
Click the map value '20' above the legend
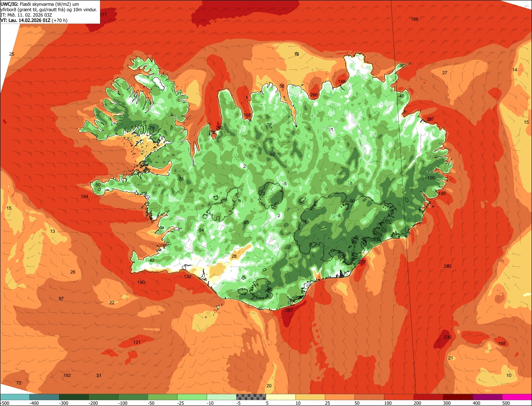[x=269, y=386]
